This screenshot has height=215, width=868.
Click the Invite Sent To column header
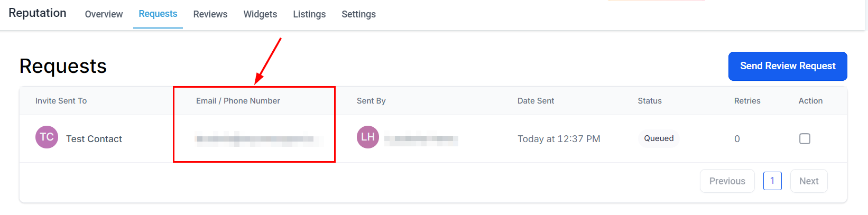[61, 101]
